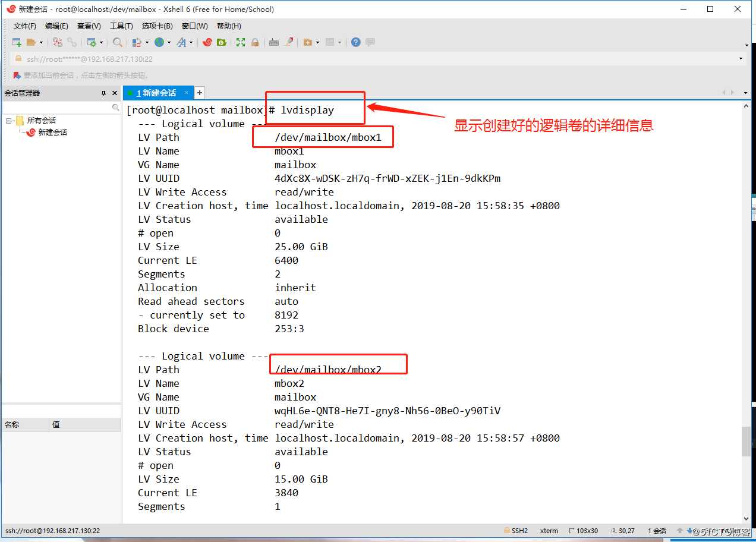Click the + button to add a tab
Image resolution: width=756 pixels, height=542 pixels.
[x=200, y=93]
